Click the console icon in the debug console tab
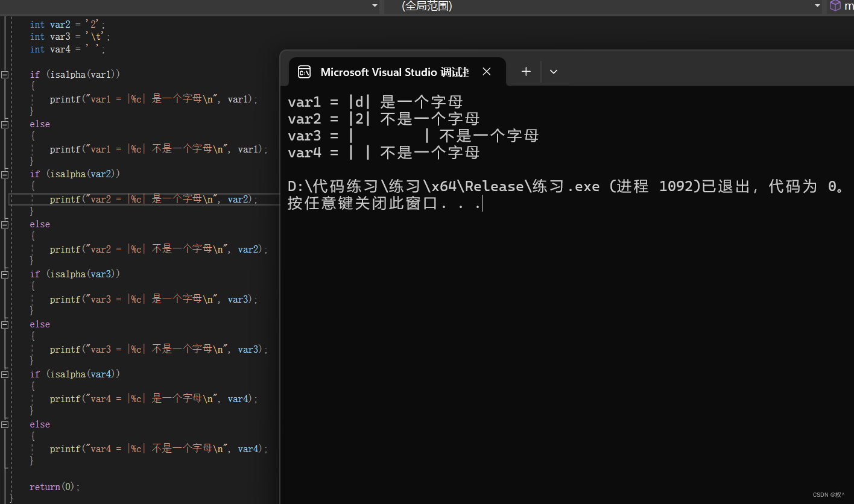The image size is (854, 504). [305, 72]
